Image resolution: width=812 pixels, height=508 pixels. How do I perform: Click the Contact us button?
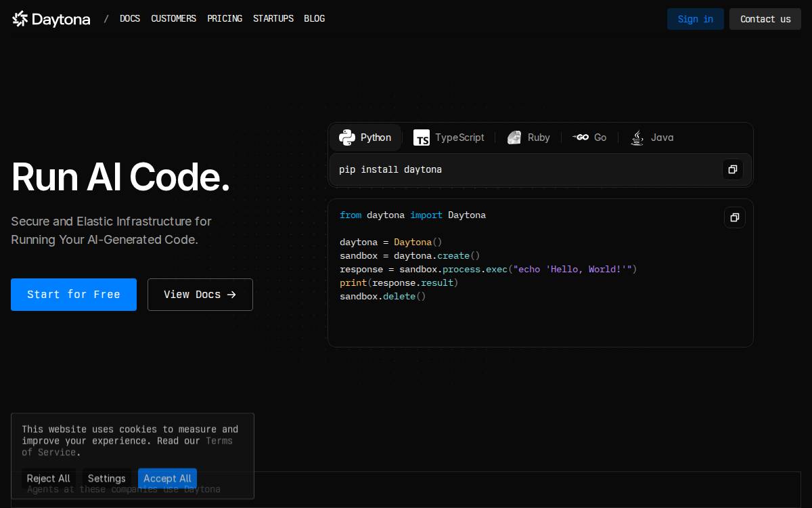pyautogui.click(x=765, y=19)
